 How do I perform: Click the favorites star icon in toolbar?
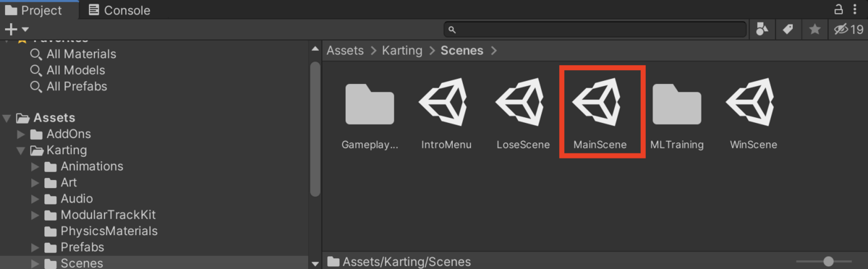tap(814, 30)
